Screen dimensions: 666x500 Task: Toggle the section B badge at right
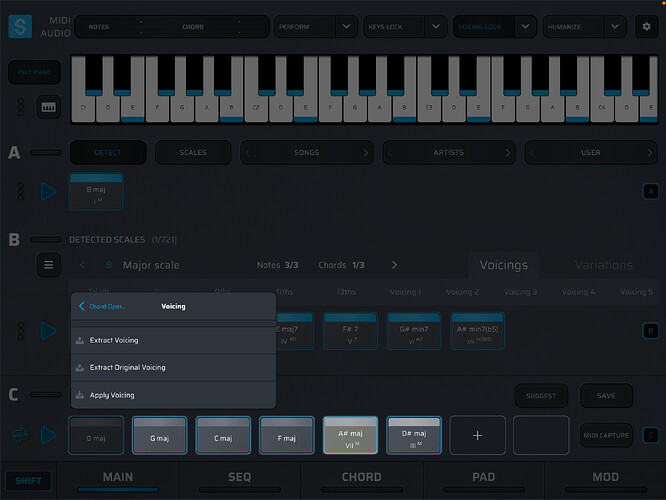[x=651, y=331]
